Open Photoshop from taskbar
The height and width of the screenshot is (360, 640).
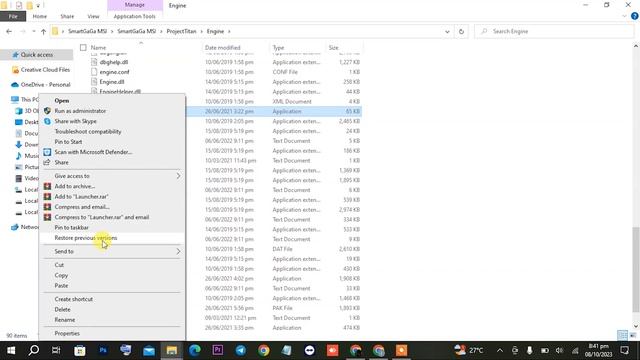[x=103, y=350]
